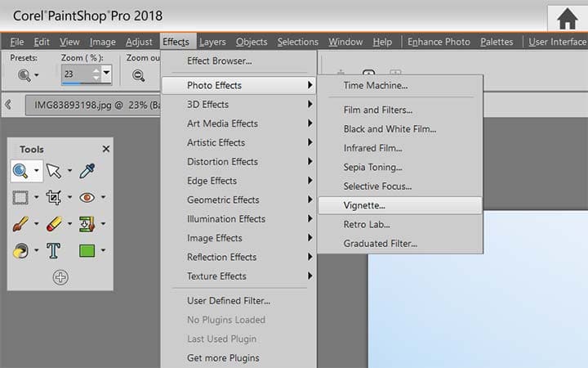This screenshot has width=588, height=368.
Task: Expand the Eraser tool flyout arrow
Action: (69, 224)
